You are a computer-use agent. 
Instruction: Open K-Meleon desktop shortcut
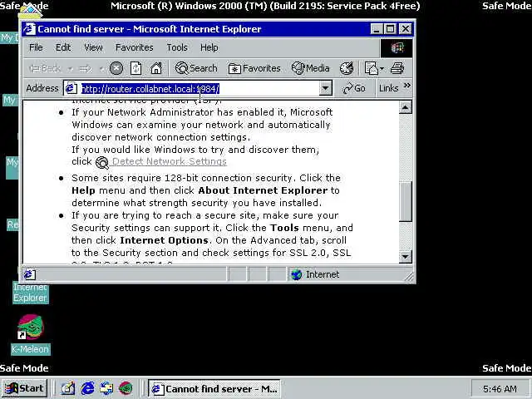(31, 328)
